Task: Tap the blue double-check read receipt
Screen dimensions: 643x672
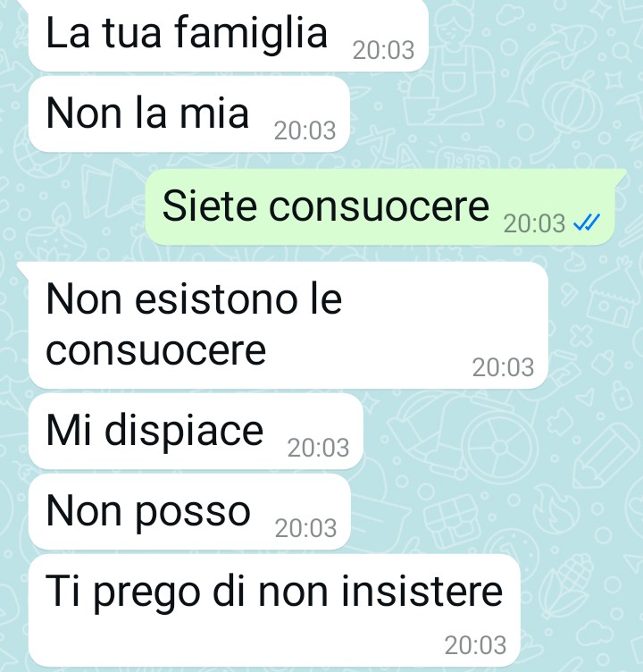Action: (x=587, y=223)
